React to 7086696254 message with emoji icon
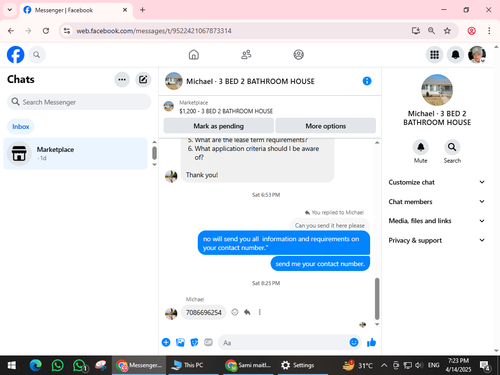 point(235,312)
